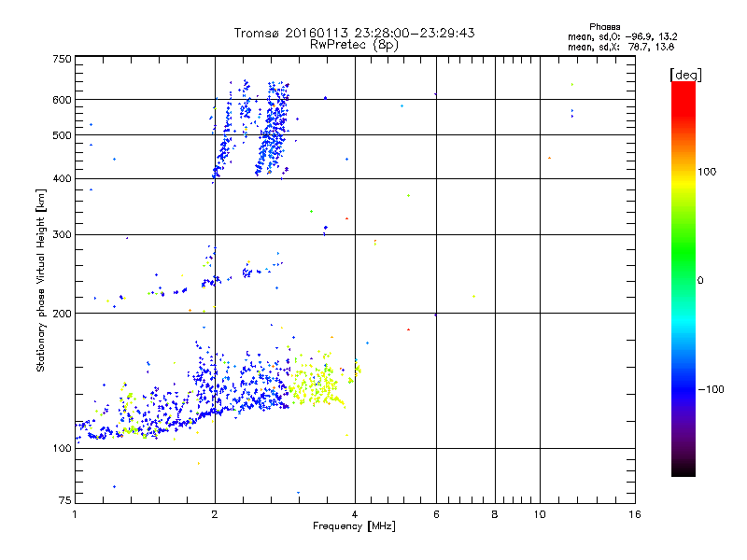Image resolution: width=747 pixels, height=560 pixels.
Task: Click the x-axis tick label '16'
Action: (x=635, y=514)
